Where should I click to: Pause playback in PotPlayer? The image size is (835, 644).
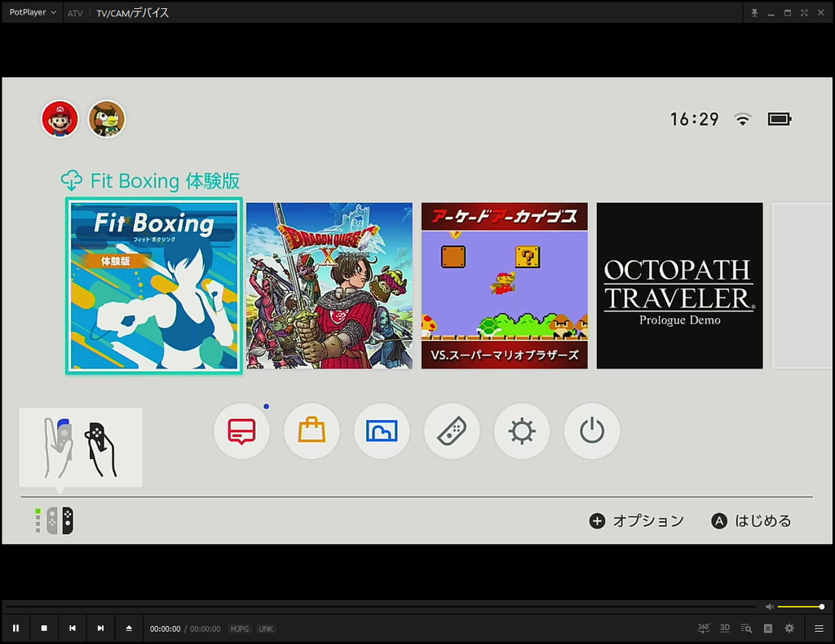pyautogui.click(x=16, y=629)
